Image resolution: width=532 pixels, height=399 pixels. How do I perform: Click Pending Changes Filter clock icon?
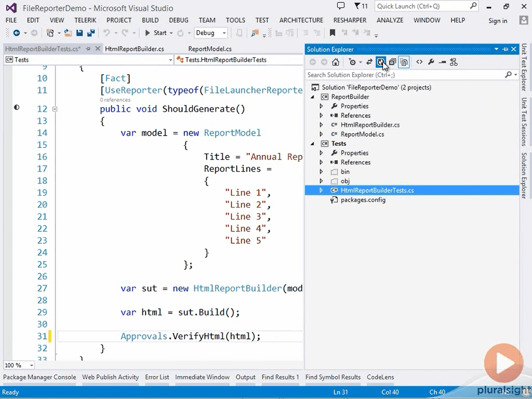352,62
